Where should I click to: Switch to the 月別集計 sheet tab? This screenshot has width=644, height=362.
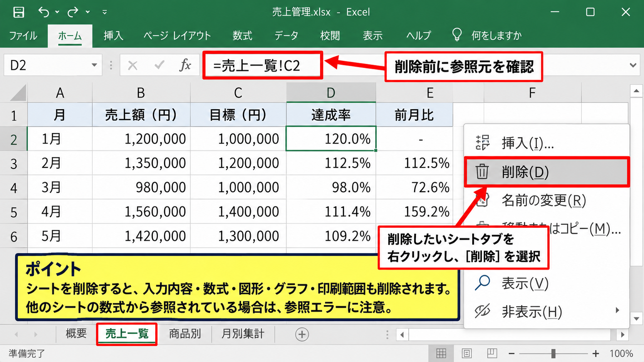point(243,334)
